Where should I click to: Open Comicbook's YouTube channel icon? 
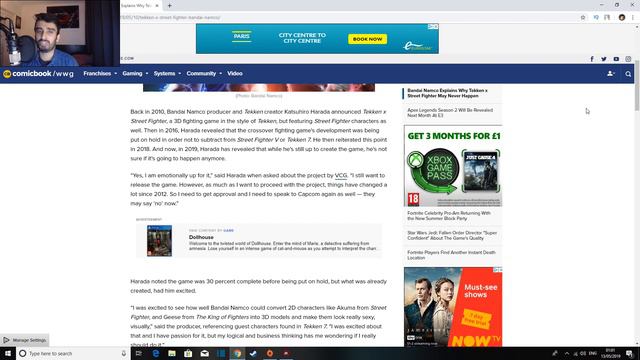pos(616,59)
